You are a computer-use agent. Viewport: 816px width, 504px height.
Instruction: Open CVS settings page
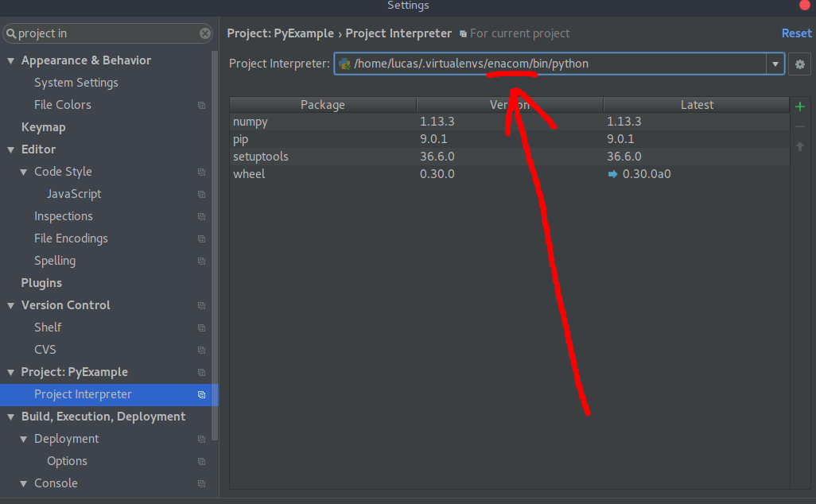pyautogui.click(x=45, y=350)
